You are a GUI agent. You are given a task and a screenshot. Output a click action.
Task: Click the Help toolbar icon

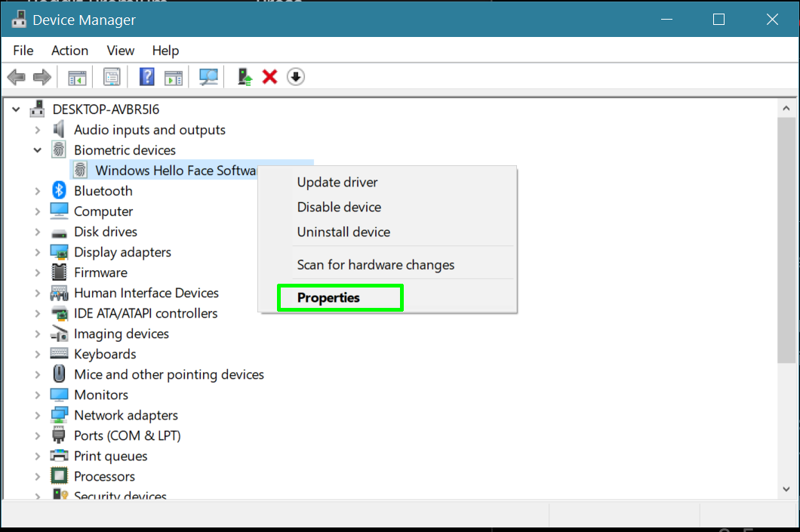(146, 76)
